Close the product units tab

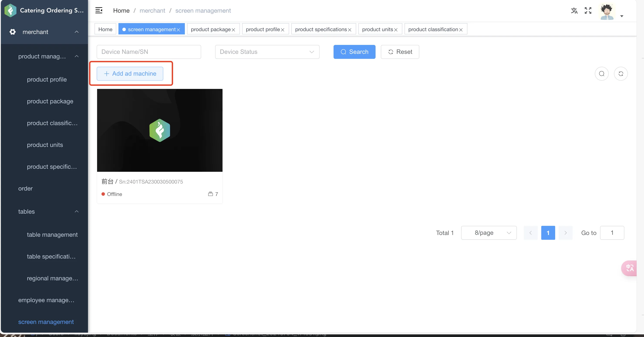pos(396,30)
